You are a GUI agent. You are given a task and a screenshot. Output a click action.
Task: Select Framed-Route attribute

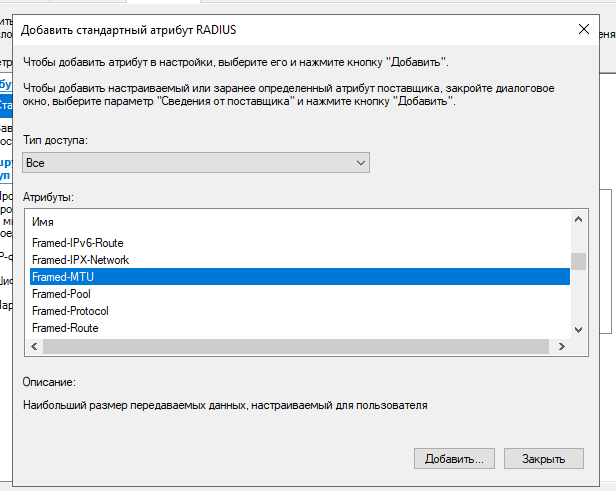(65, 328)
